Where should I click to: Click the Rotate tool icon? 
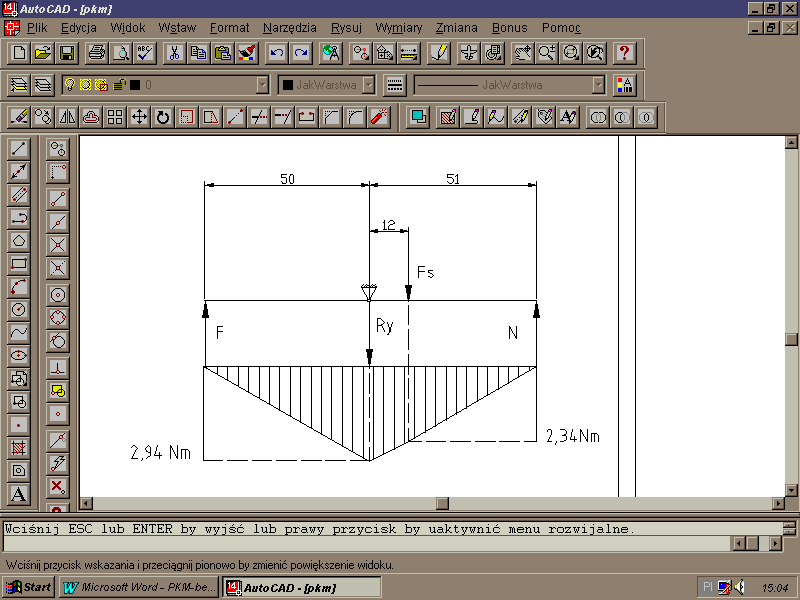162,117
